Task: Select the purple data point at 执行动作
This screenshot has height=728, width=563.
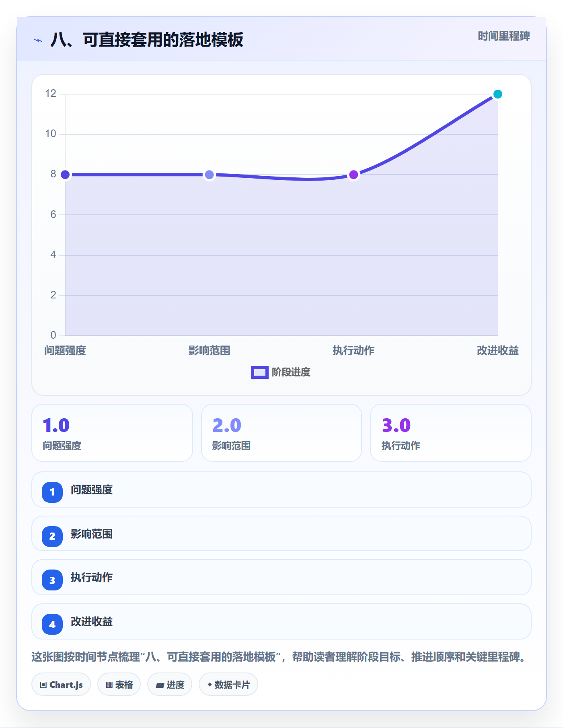Action: coord(353,175)
